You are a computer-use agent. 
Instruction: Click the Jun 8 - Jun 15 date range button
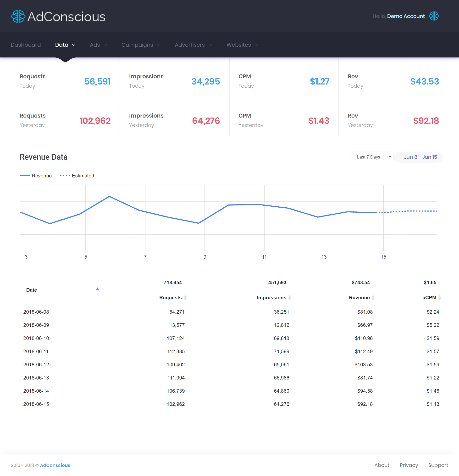pyautogui.click(x=418, y=157)
